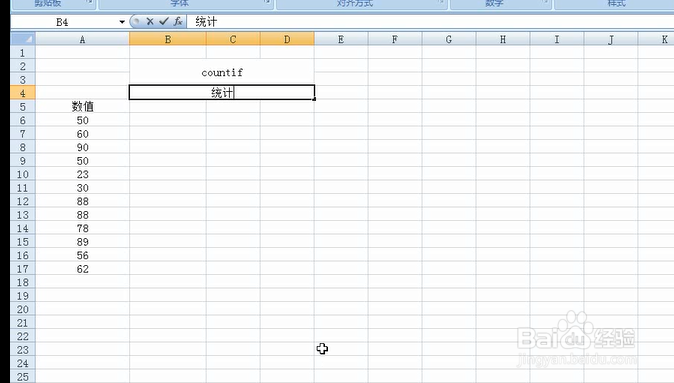
Task: Click the formula bar containing 统计
Action: click(x=430, y=22)
